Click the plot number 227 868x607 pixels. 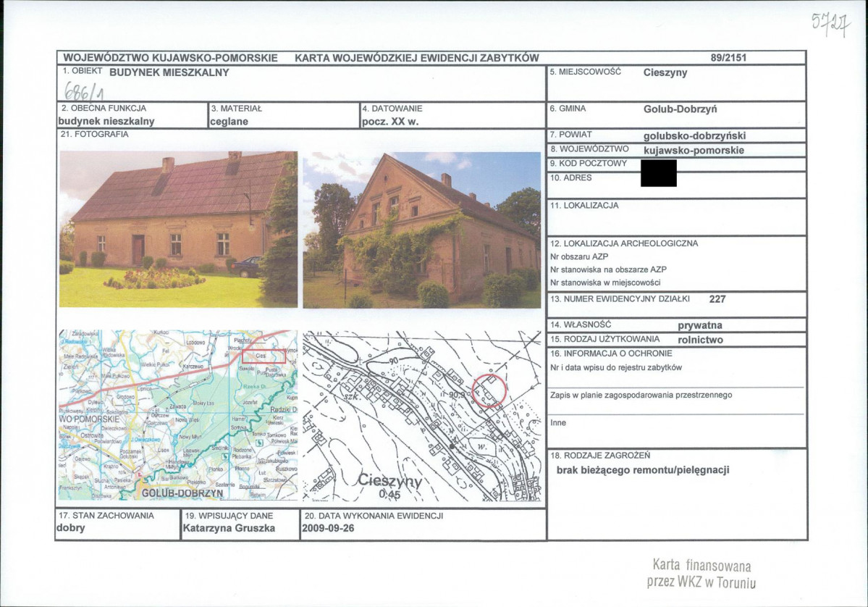(717, 299)
